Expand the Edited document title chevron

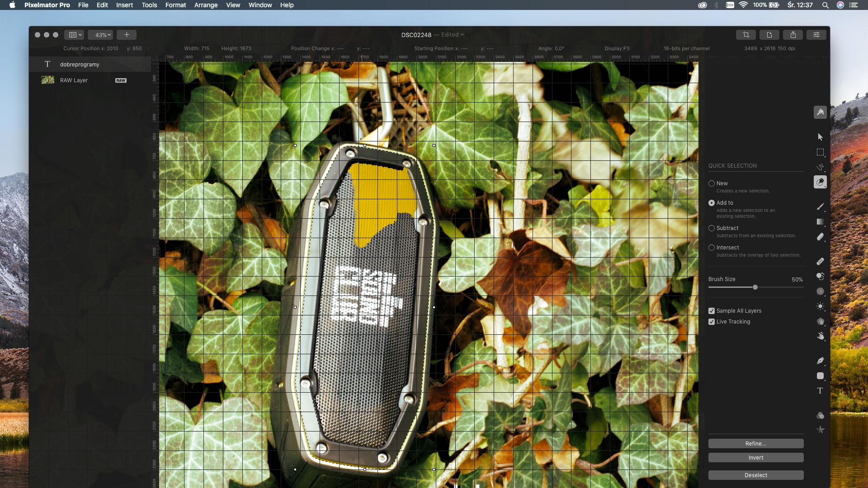[x=462, y=35]
